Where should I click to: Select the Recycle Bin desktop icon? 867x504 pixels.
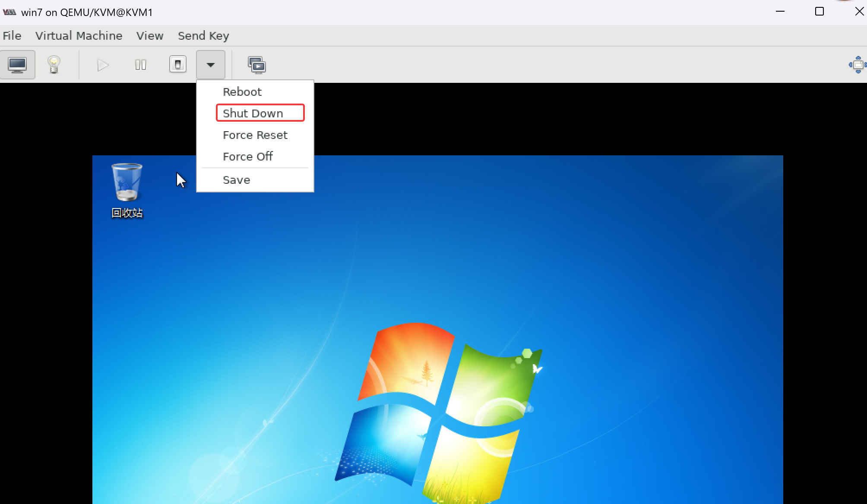[x=127, y=190]
